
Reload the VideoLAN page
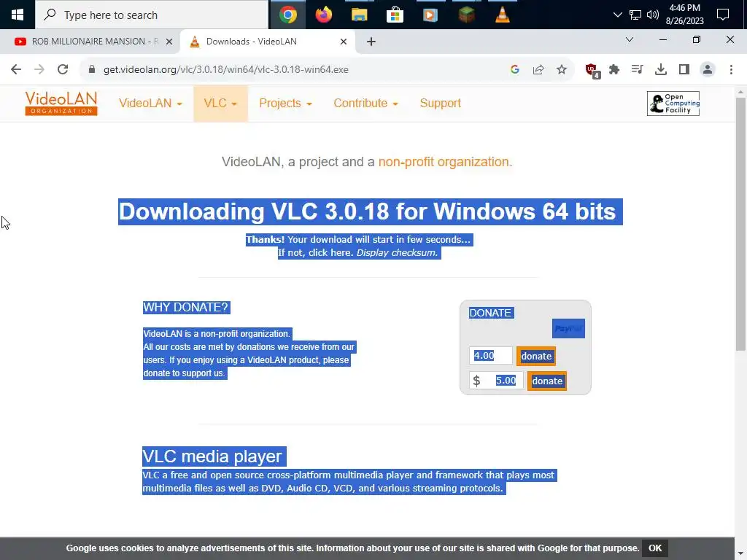pos(63,69)
